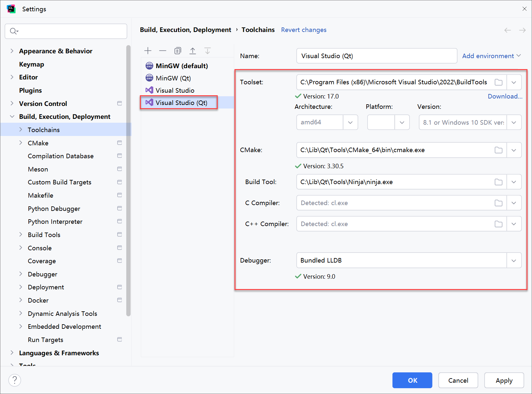Click the Apply button
Screen dimensions: 532x394
pos(504,380)
